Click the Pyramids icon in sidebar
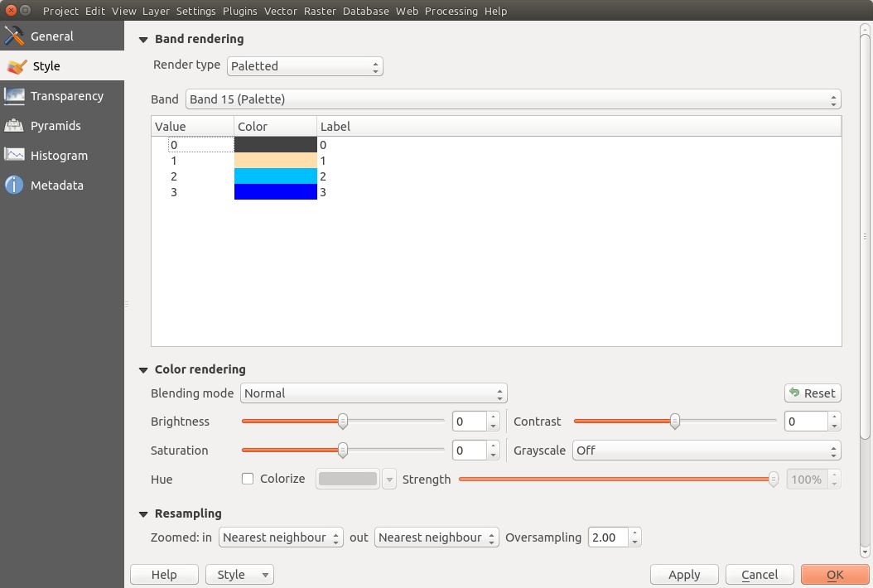 [x=15, y=126]
